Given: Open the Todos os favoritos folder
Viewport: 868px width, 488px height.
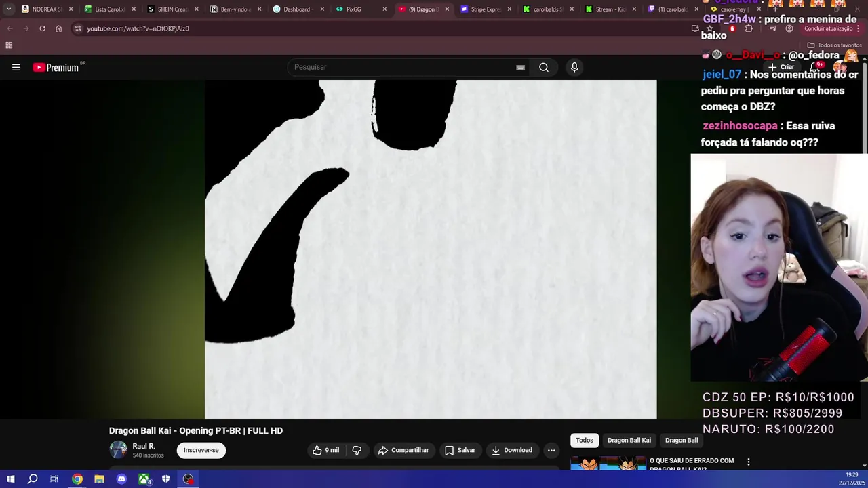Looking at the screenshot, I should point(834,45).
